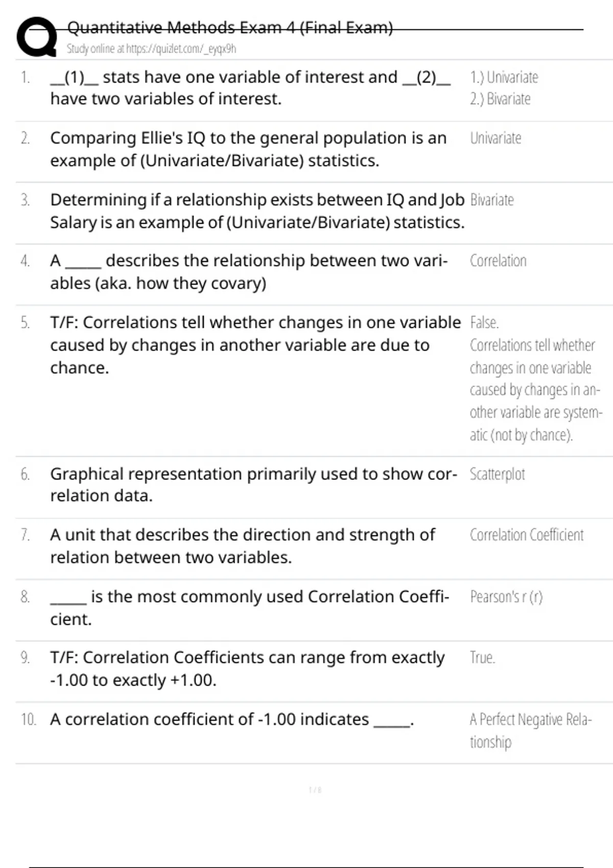
Task: Click the "False." answer for question 5
Action: click(484, 323)
